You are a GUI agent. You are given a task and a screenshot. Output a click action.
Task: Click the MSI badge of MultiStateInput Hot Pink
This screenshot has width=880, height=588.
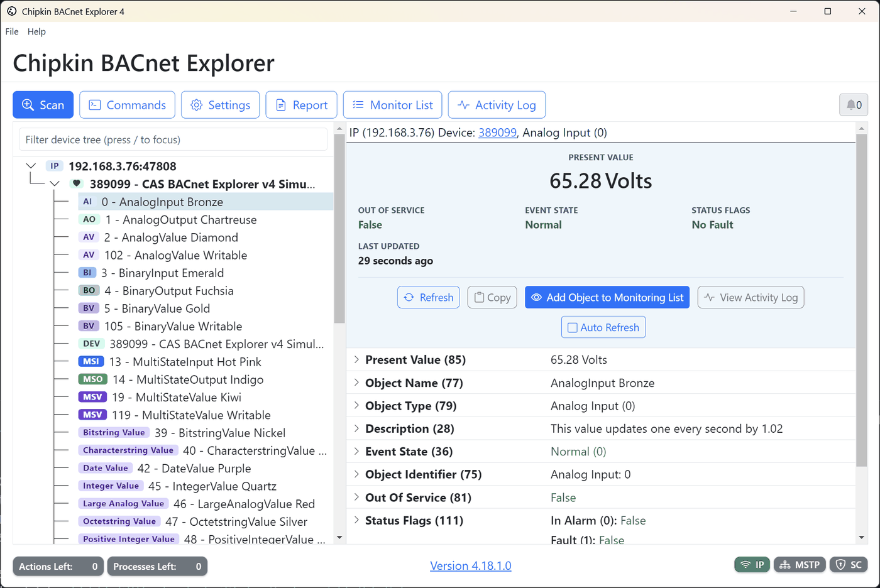click(x=91, y=361)
